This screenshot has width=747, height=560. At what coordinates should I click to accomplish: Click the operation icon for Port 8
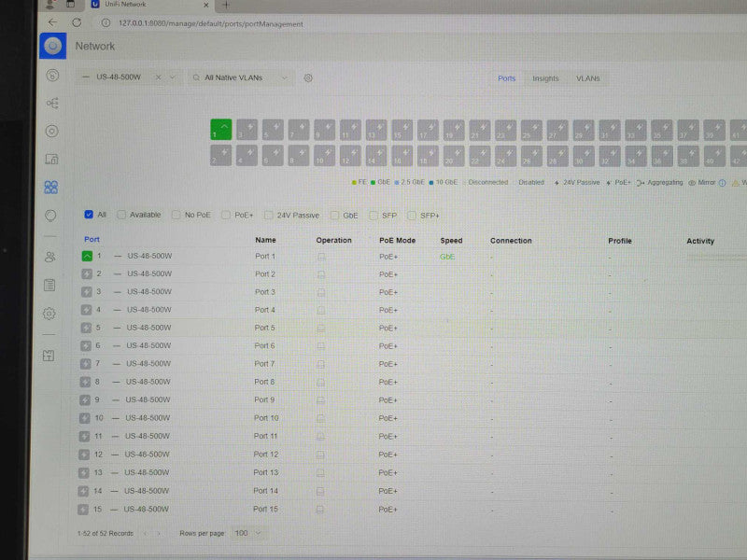coord(320,383)
